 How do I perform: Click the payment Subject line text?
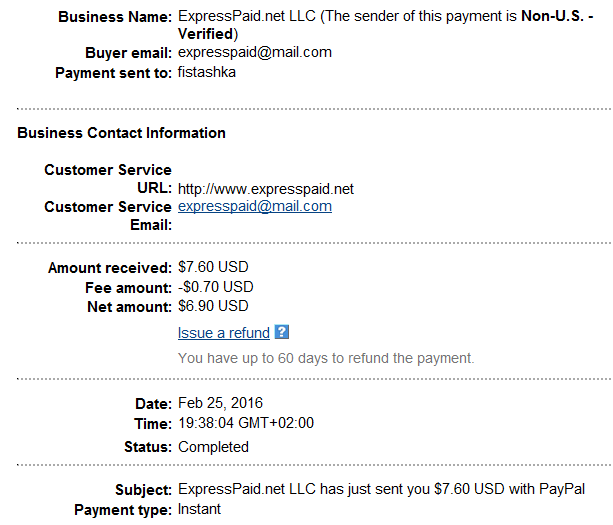point(382,489)
